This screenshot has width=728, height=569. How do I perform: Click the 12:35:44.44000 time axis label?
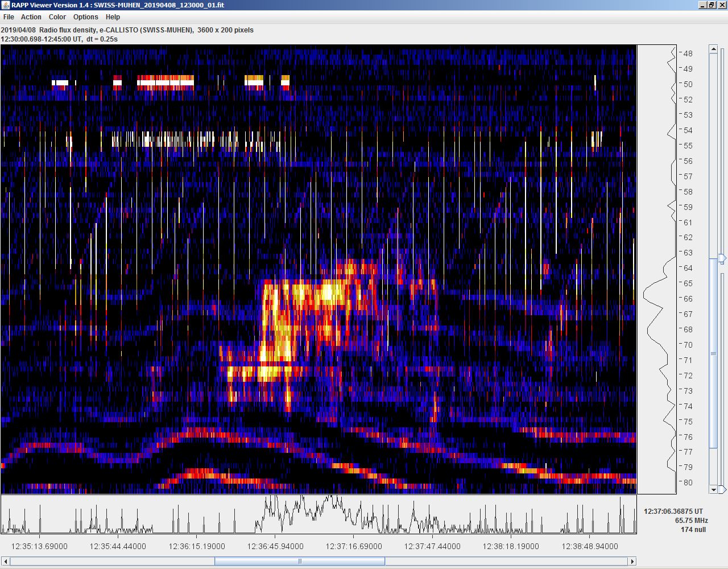point(118,546)
